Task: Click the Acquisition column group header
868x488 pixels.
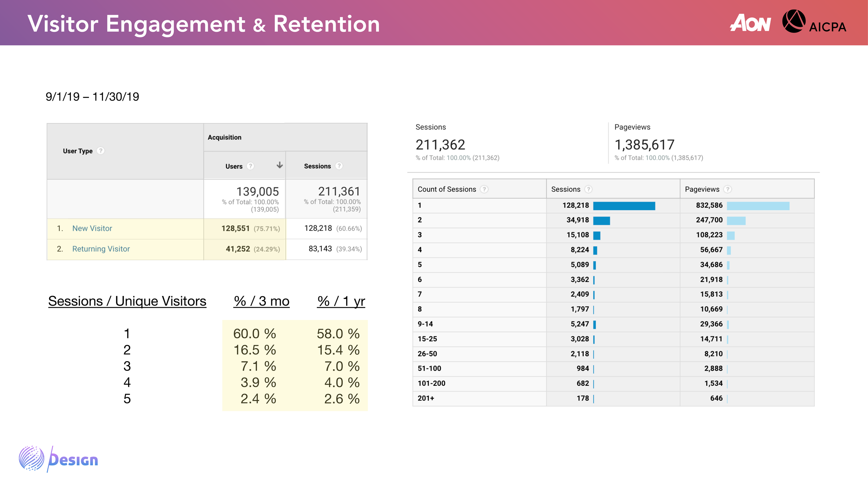Action: pyautogui.click(x=225, y=137)
